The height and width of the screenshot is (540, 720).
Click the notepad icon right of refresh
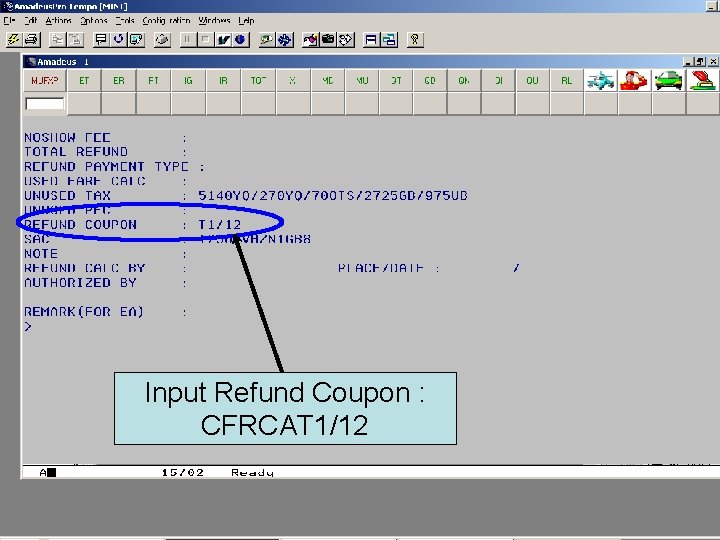click(136, 39)
